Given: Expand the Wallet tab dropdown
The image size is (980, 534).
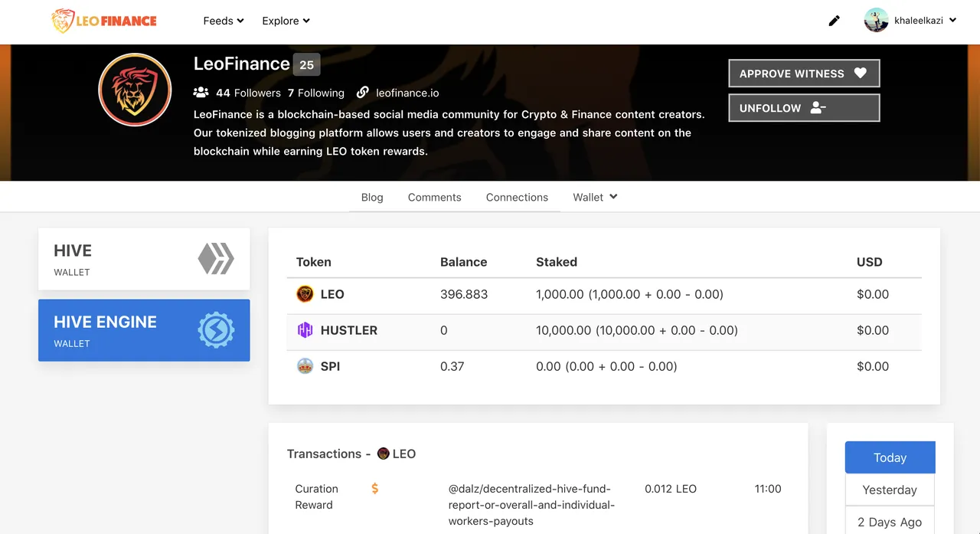Looking at the screenshot, I should click(x=595, y=197).
